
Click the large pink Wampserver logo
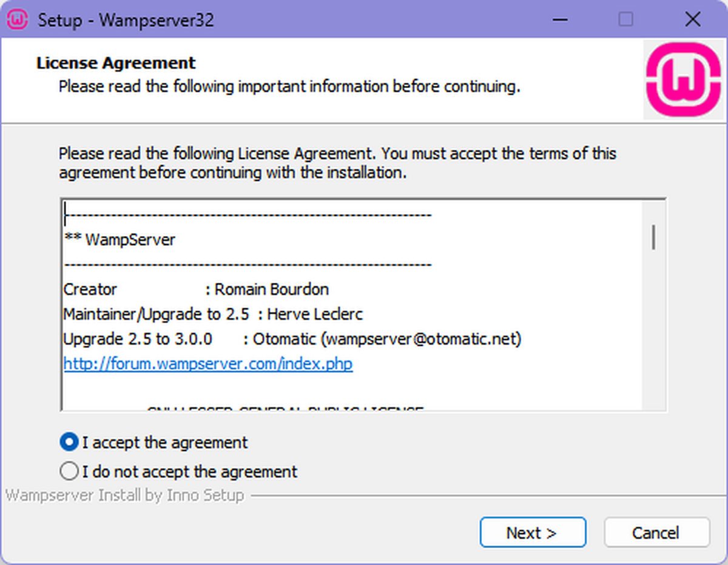pyautogui.click(x=685, y=79)
